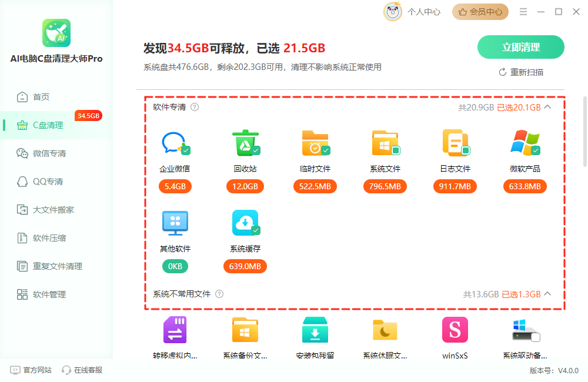Click the 会员中心 button

(x=480, y=12)
